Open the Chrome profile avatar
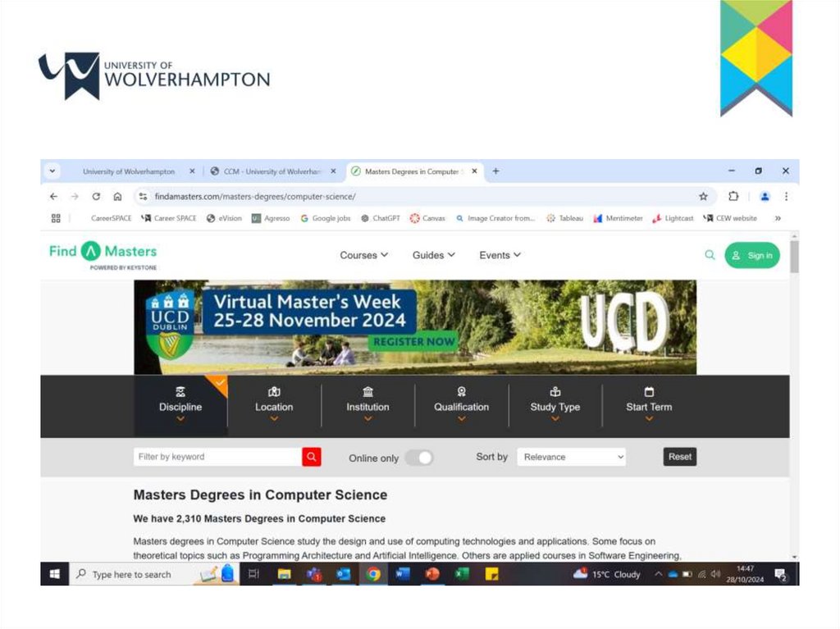 765,197
